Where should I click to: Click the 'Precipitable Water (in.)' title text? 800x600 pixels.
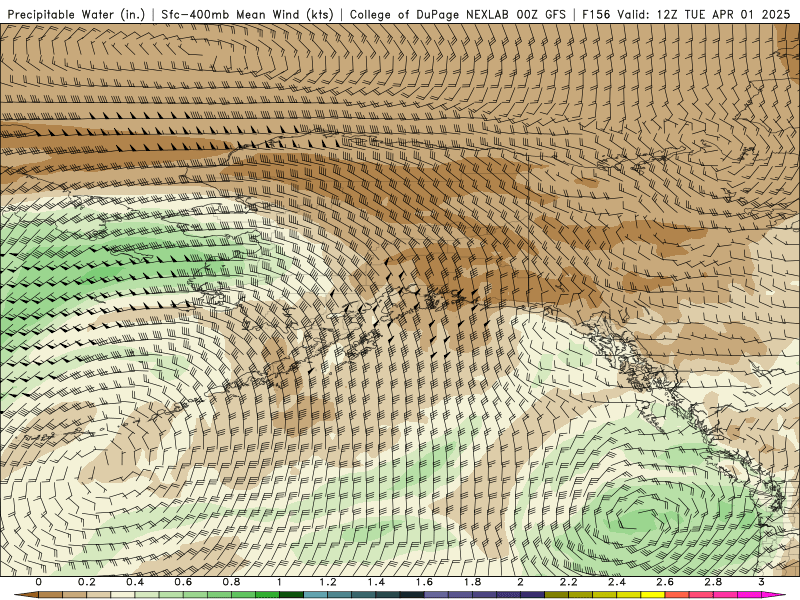tap(77, 14)
